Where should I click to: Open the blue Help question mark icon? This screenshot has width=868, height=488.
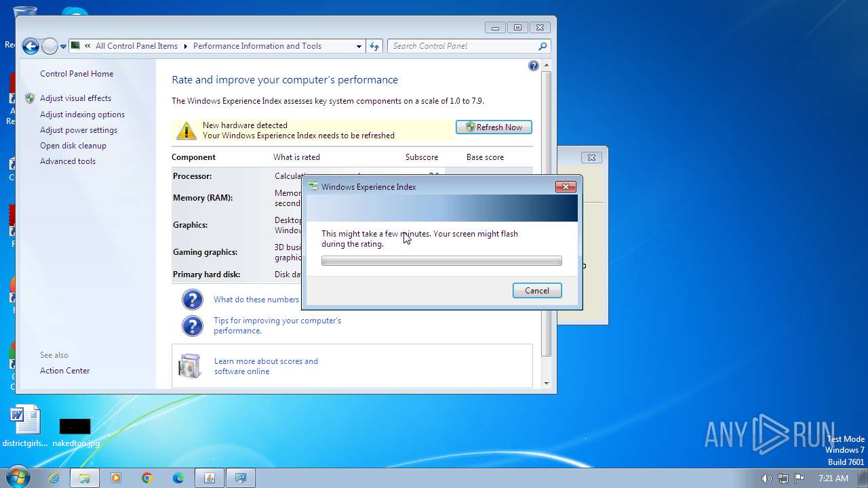pos(534,66)
